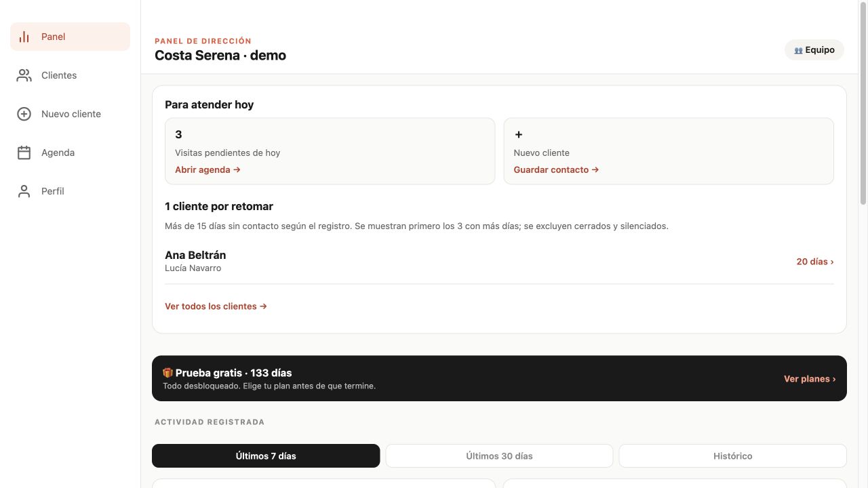Click the Costa Serena · demo heading
The height and width of the screenshot is (488, 868).
click(220, 56)
